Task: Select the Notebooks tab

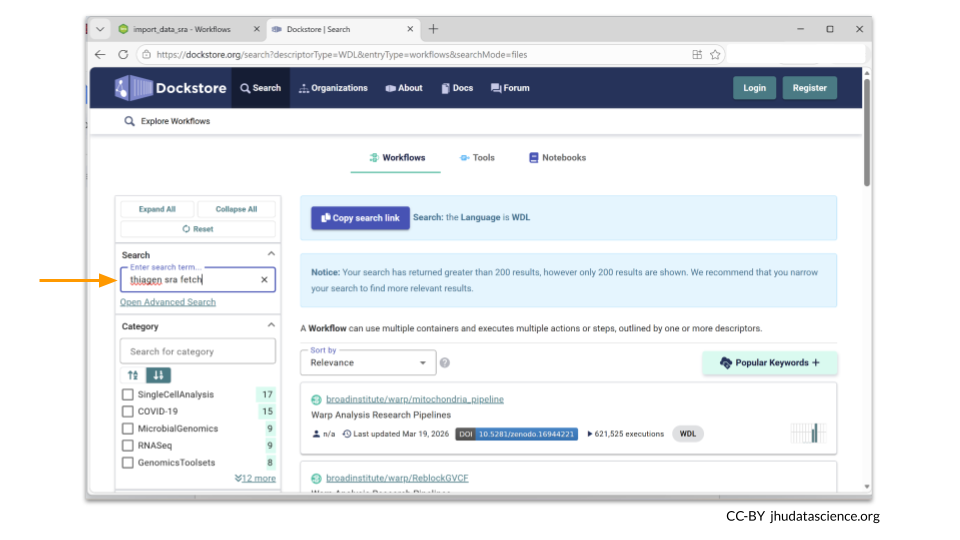Action: tap(557, 158)
